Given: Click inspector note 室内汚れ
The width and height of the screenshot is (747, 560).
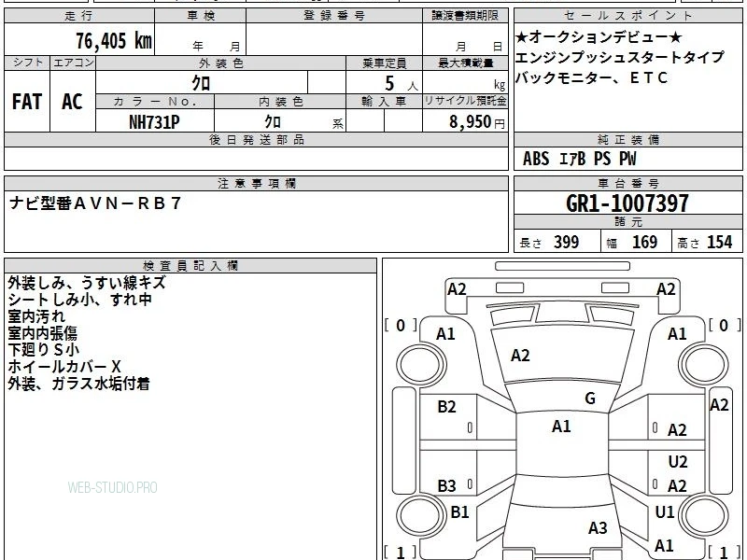Looking at the screenshot, I should (x=36, y=315).
